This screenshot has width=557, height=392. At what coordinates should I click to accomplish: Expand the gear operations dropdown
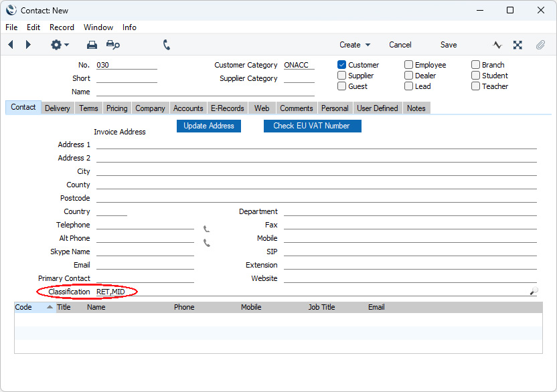60,45
